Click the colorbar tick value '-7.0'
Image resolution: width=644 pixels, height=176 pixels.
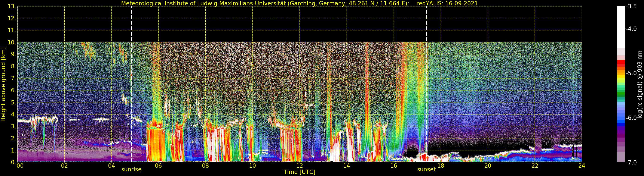click(631, 163)
